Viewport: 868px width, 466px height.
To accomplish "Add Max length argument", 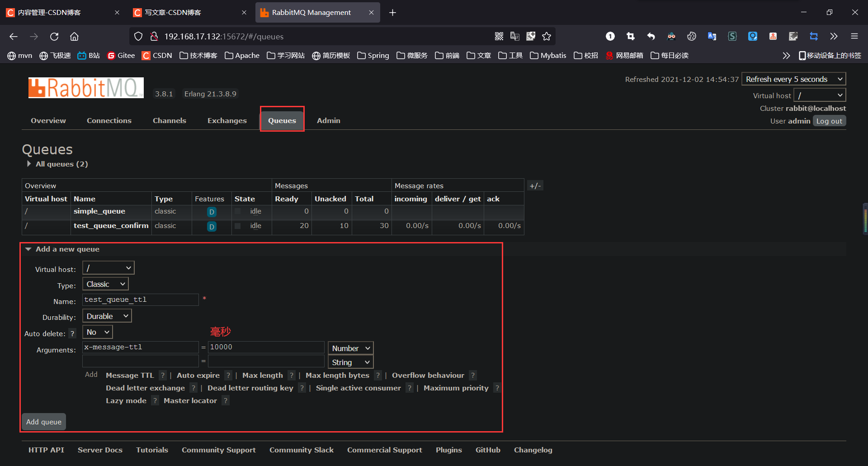I will pyautogui.click(x=263, y=375).
